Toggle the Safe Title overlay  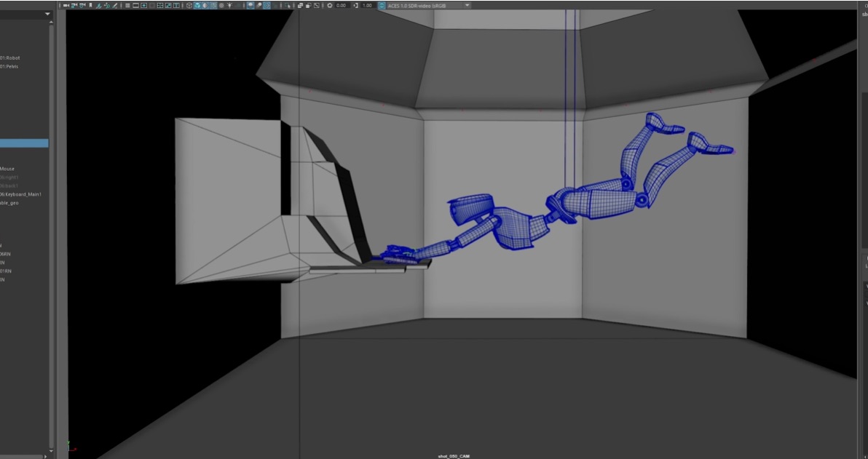pos(169,6)
